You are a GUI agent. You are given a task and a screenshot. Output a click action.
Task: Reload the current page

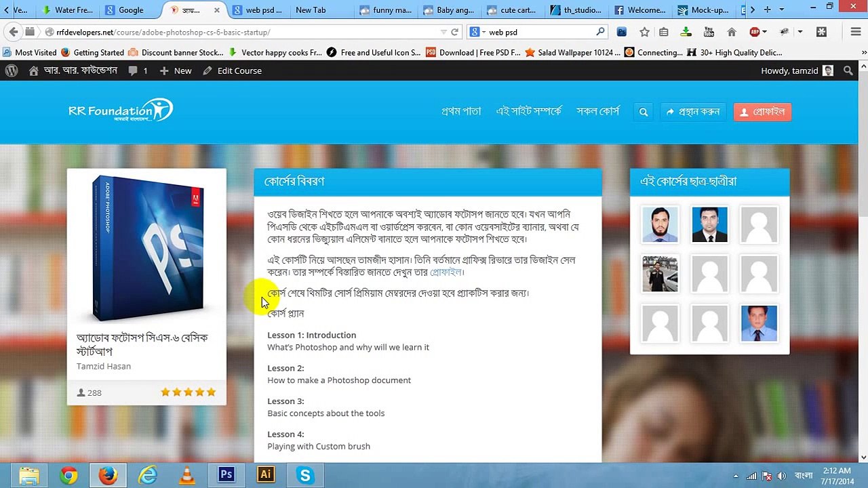click(x=455, y=32)
